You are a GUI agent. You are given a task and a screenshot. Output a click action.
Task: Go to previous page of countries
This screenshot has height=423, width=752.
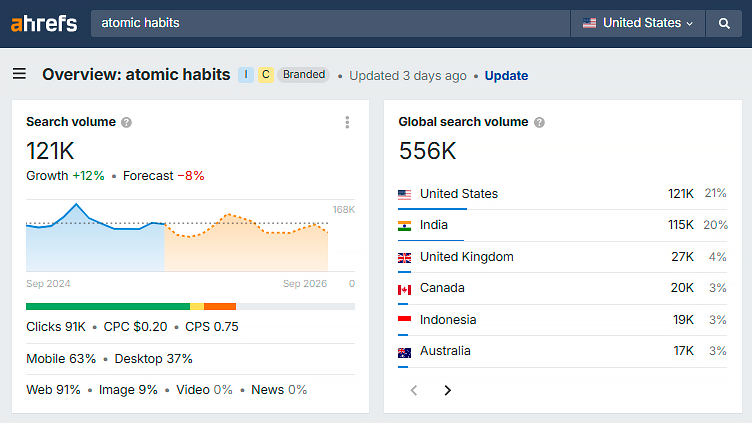point(414,390)
